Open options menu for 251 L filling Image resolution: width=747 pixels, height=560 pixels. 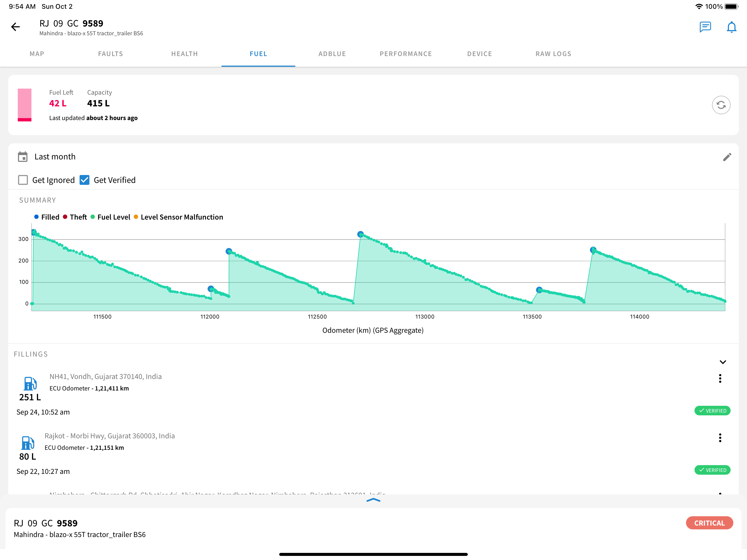(720, 379)
